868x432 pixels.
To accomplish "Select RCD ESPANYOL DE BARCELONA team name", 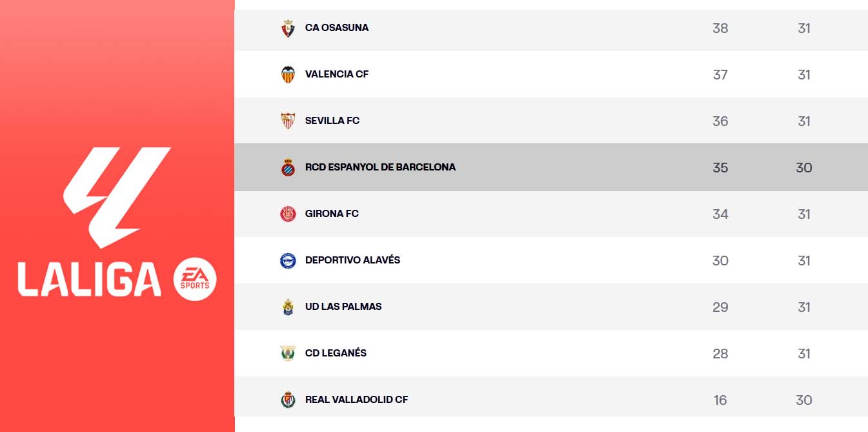I will pyautogui.click(x=380, y=167).
